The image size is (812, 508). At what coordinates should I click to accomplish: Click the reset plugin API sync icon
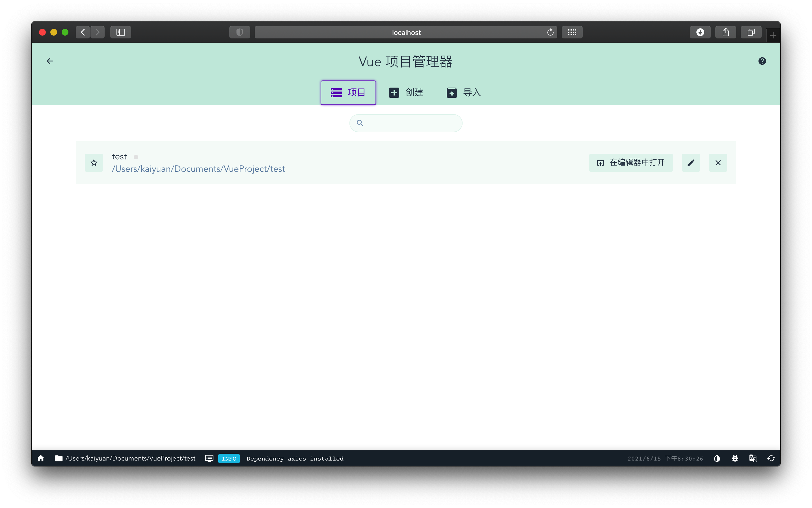(x=771, y=458)
